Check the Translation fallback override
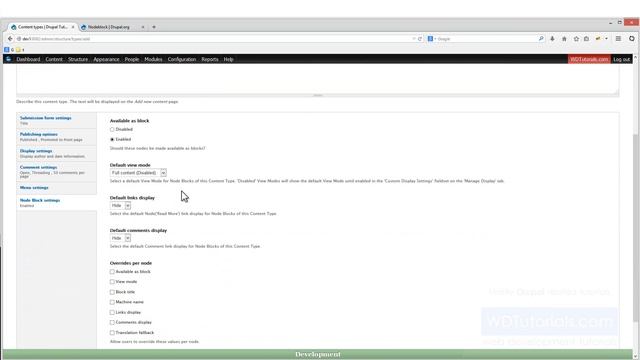Viewport: 640px width, 360px height. tap(112, 333)
